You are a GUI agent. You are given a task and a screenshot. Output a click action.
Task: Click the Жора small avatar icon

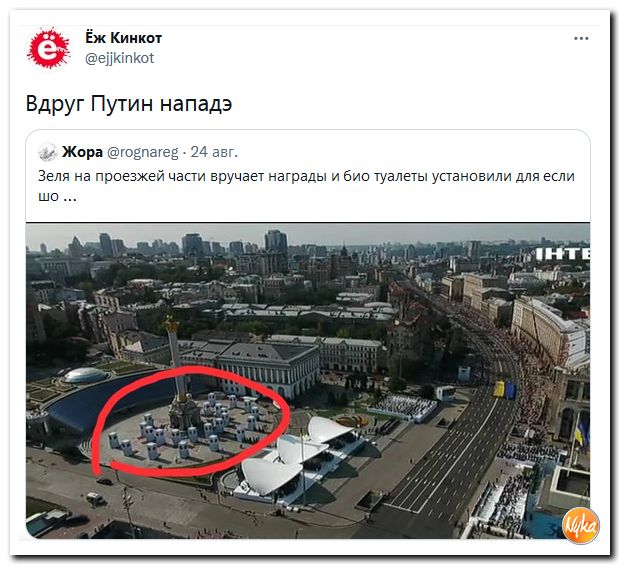pyautogui.click(x=48, y=152)
